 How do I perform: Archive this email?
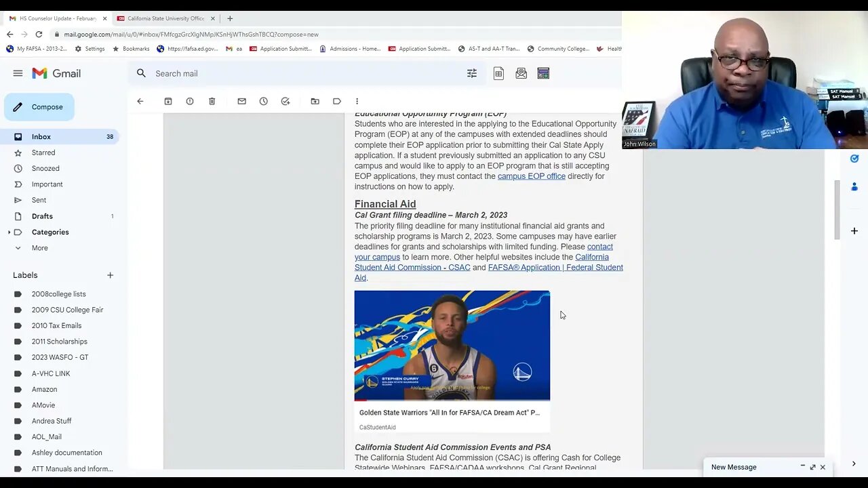(168, 101)
